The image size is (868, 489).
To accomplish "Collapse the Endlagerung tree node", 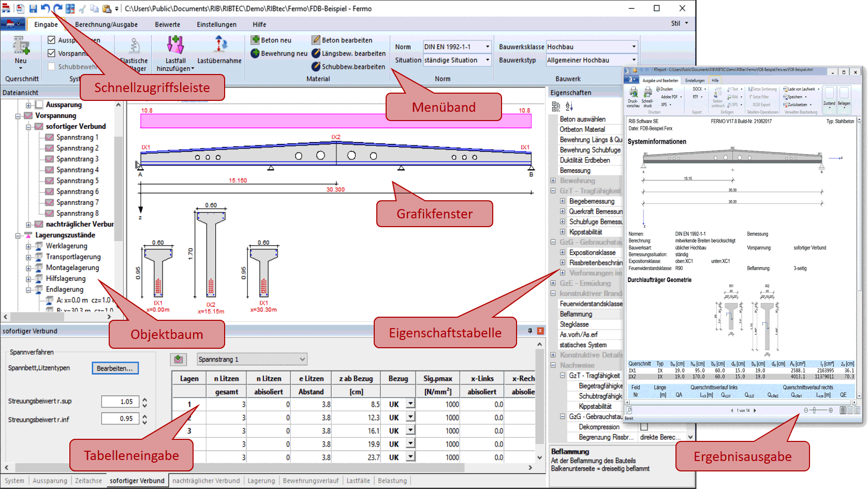I will point(29,290).
